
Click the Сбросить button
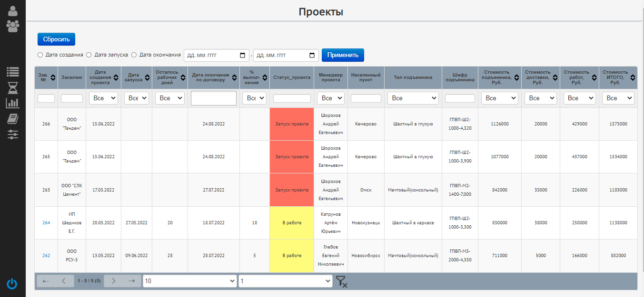point(56,39)
